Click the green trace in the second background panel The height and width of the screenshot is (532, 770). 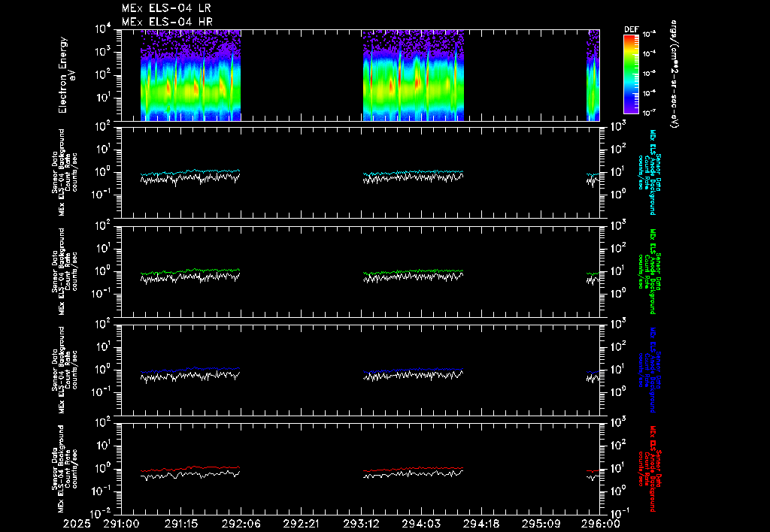pyautogui.click(x=190, y=271)
